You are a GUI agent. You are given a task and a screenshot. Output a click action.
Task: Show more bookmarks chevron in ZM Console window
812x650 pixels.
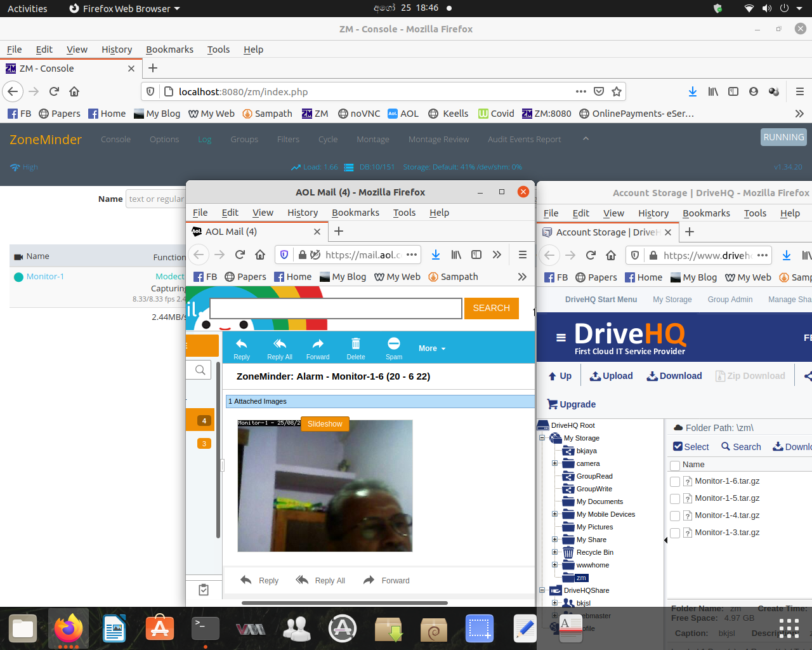pyautogui.click(x=799, y=114)
